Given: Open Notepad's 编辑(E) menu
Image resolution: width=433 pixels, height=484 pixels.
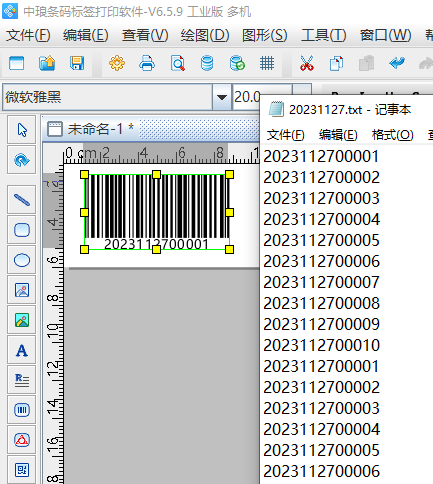Looking at the screenshot, I should (x=338, y=135).
